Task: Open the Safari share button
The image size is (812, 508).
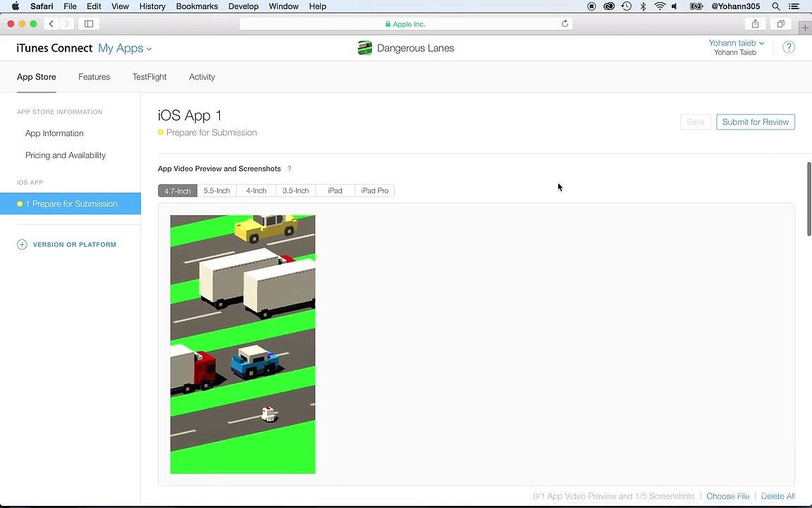Action: [x=755, y=24]
